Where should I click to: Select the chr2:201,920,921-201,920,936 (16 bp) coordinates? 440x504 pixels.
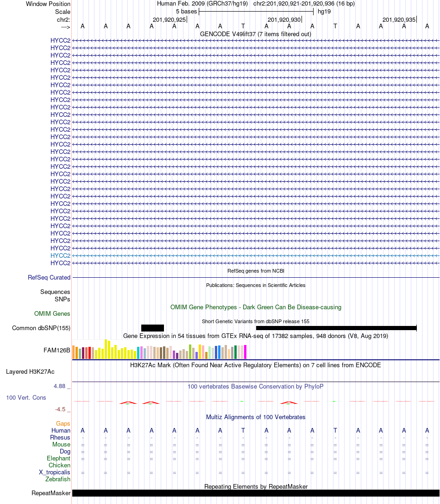pyautogui.click(x=304, y=4)
